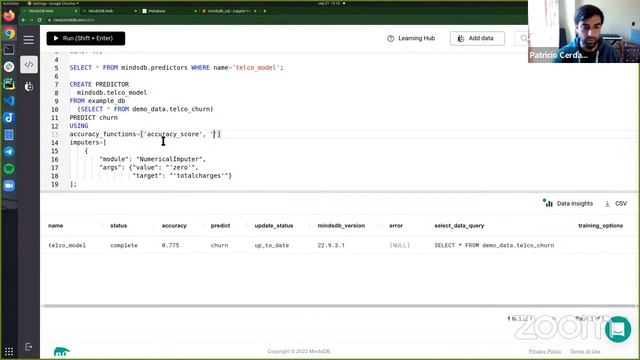Open the Learning Hub help icon
Screen dimensions: 640x360
click(x=391, y=38)
